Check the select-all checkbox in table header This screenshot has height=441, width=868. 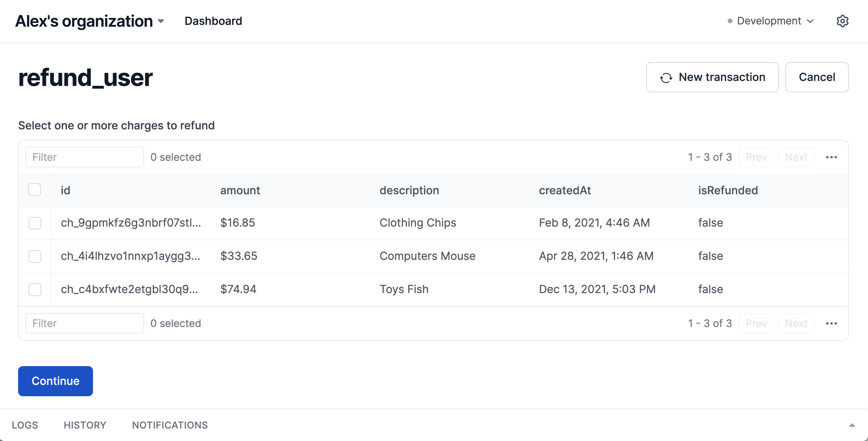pos(34,190)
